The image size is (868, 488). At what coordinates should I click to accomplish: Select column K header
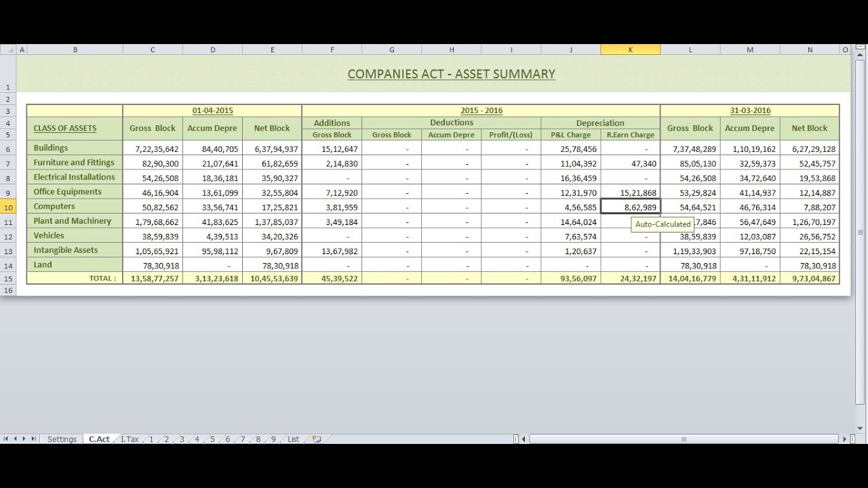631,49
